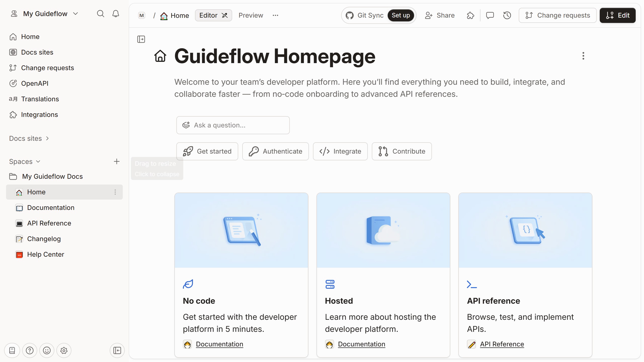
Task: Click the GitHub Git Sync icon
Action: point(350,15)
